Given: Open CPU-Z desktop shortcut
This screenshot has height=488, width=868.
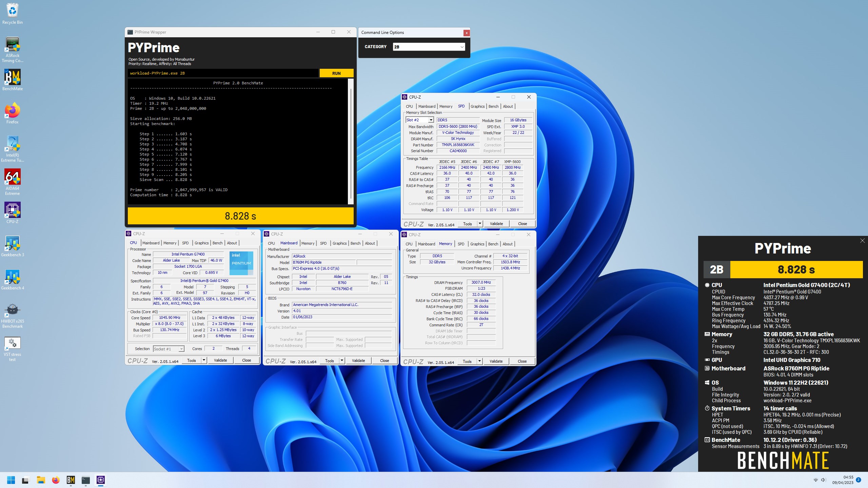Looking at the screenshot, I should tap(13, 213).
